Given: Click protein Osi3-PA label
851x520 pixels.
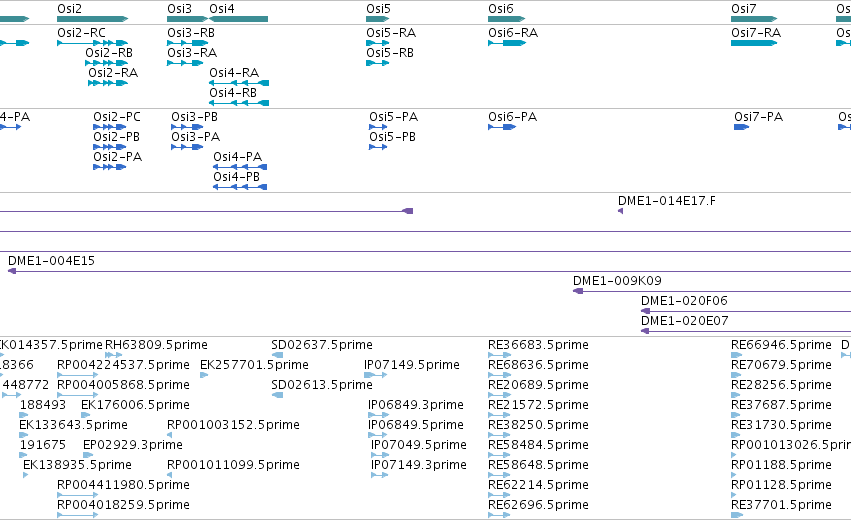Looking at the screenshot, I should click(195, 137).
